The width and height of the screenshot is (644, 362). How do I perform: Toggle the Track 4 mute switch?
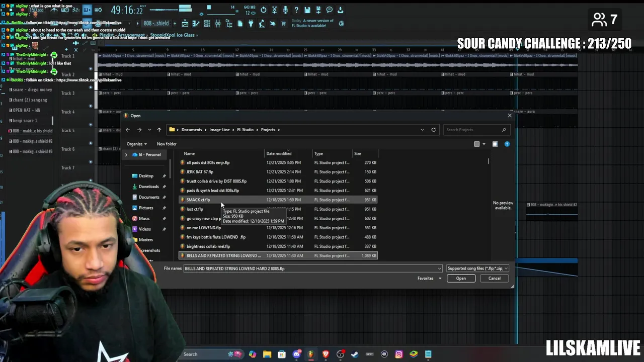click(91, 125)
